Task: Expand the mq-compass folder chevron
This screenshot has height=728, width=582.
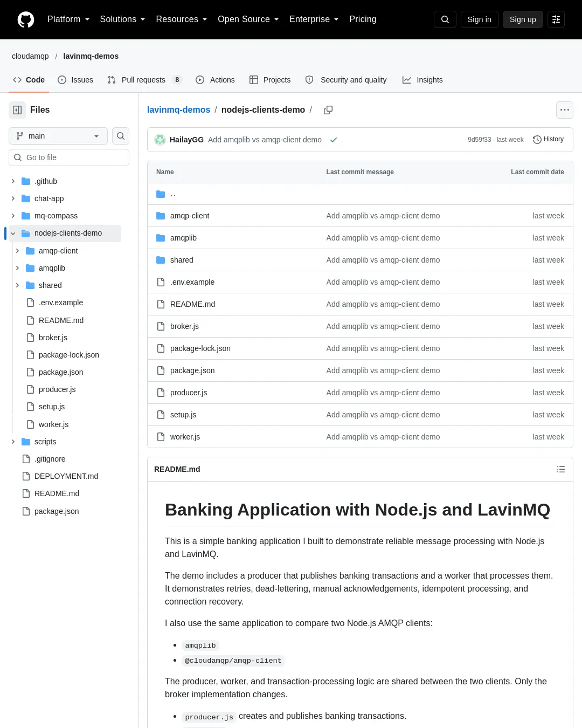Action: (x=13, y=216)
